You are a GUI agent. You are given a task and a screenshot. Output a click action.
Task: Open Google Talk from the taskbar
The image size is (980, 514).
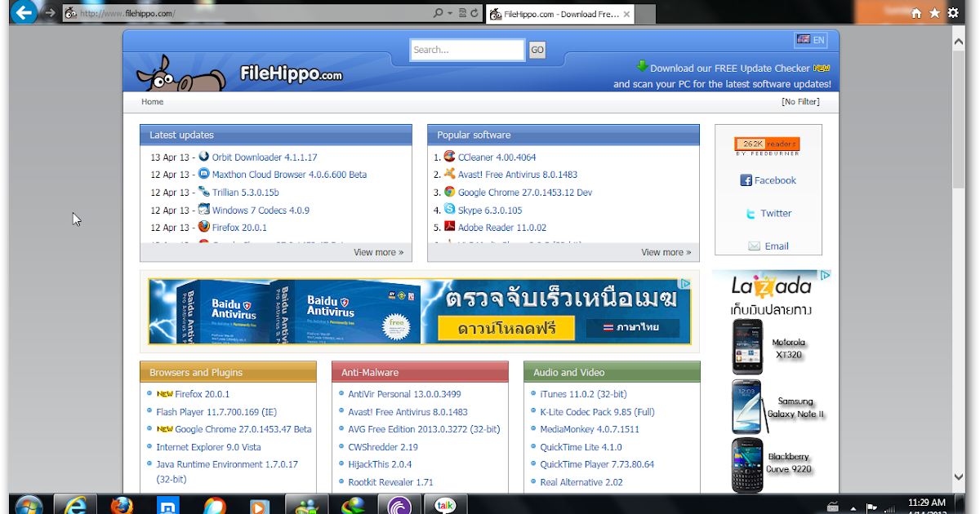(447, 503)
